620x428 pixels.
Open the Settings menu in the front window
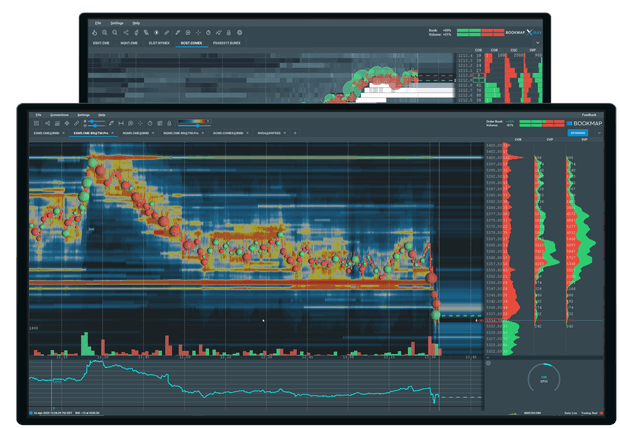[83, 115]
